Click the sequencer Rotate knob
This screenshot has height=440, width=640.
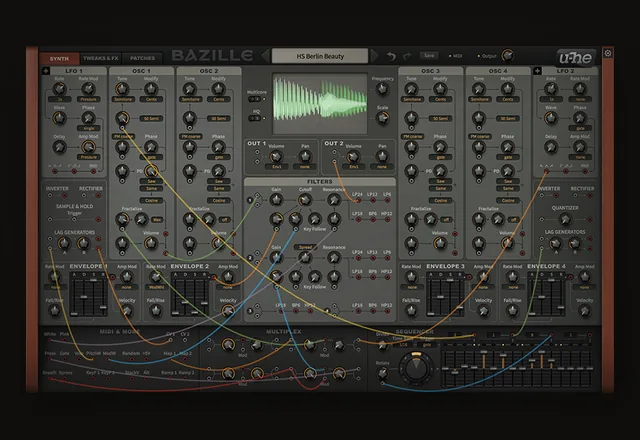click(x=382, y=373)
